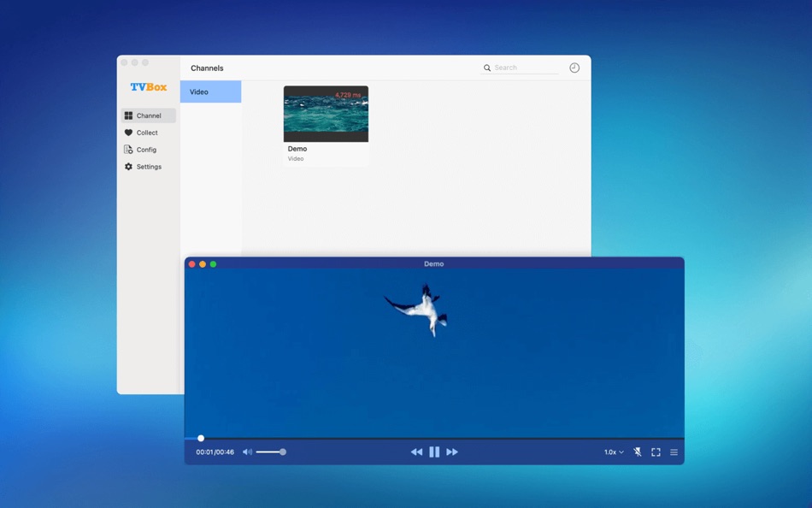
Task: Fast forward the Demo video
Action: coord(452,452)
